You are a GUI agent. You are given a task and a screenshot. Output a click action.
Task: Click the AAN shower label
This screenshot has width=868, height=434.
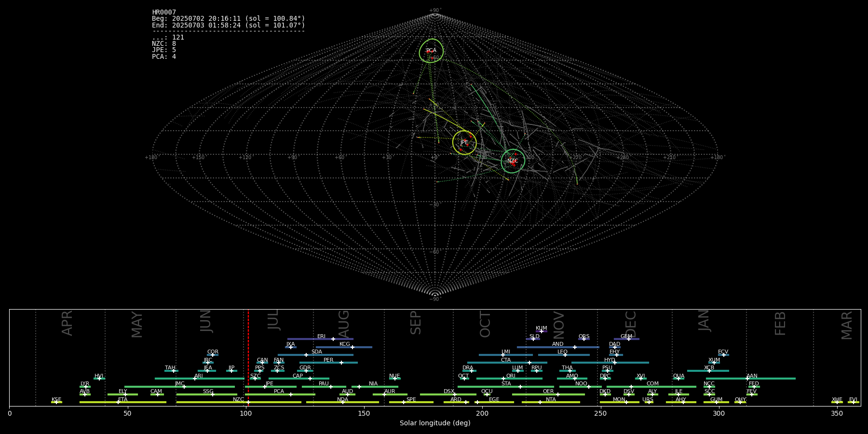(752, 376)
